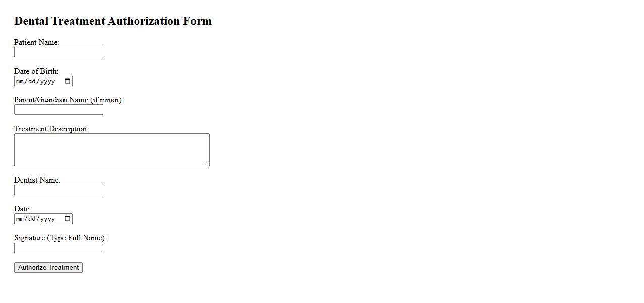Click the "Dentist Name:" label
The width and height of the screenshot is (644, 303).
coord(37,180)
